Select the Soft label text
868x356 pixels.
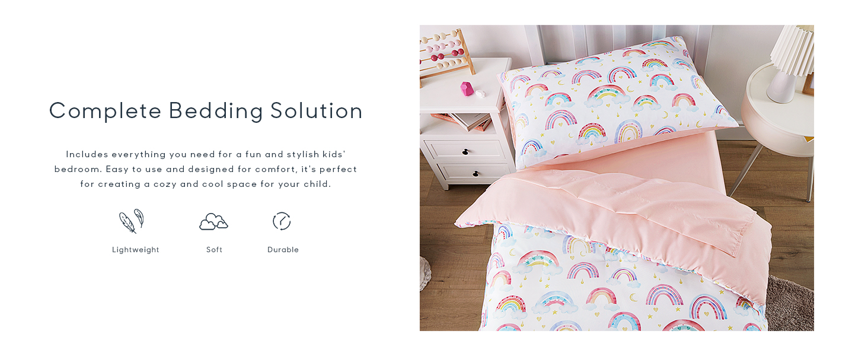[215, 250]
